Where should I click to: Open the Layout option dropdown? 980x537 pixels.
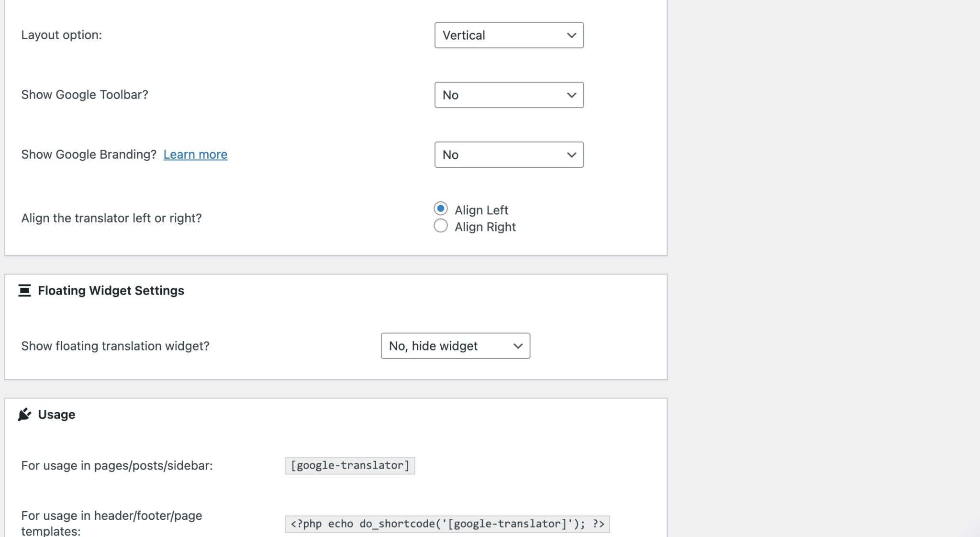[509, 35]
